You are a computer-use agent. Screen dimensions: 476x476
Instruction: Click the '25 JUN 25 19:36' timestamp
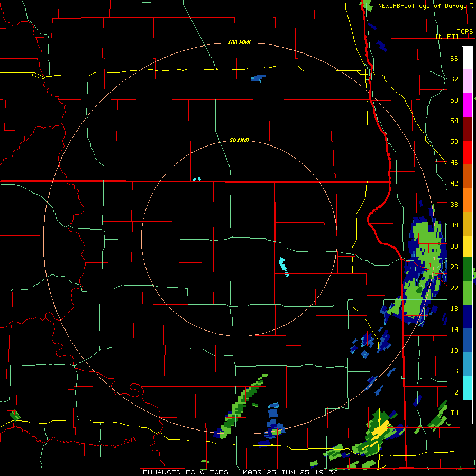[303, 472]
